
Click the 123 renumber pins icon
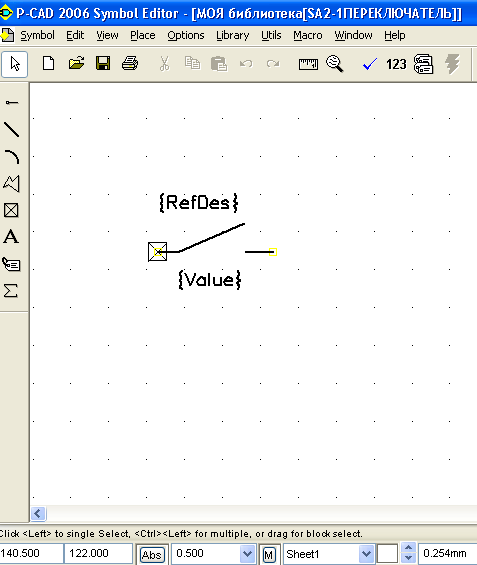[396, 64]
